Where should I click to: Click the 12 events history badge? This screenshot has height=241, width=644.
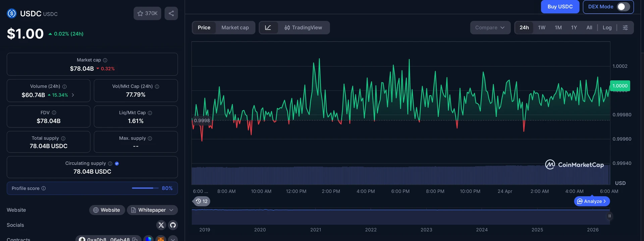(201, 201)
